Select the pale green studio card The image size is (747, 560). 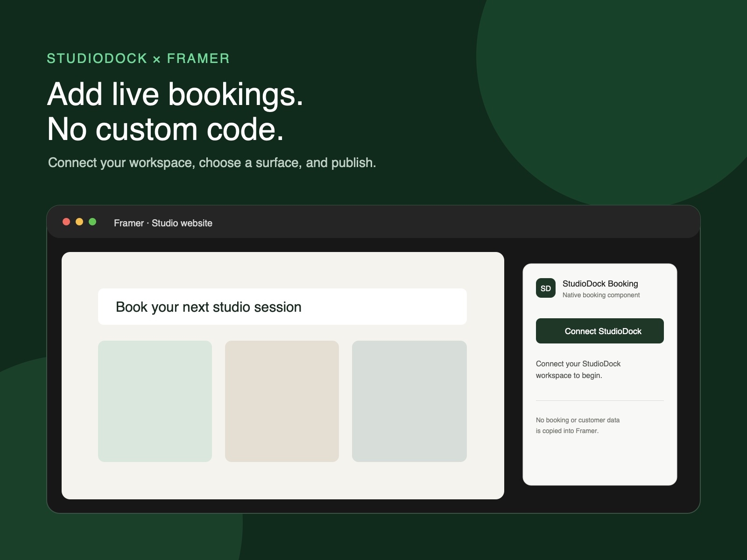pos(155,401)
